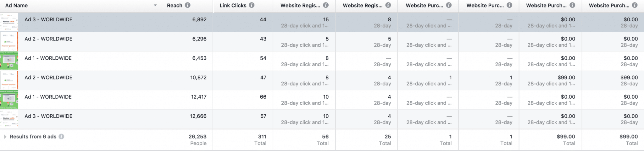This screenshot has height=151, width=644.
Task: Click info icon on second Website Purc... column
Action: pos(509,5)
